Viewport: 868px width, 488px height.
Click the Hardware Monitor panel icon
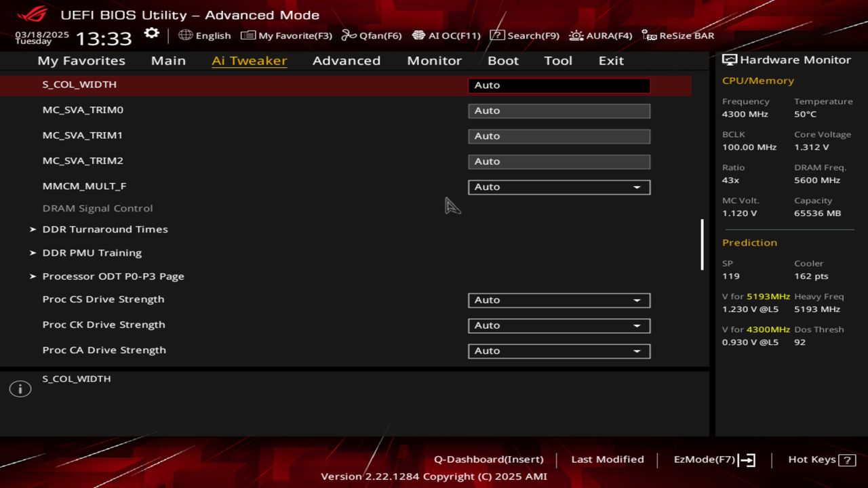[x=730, y=60]
